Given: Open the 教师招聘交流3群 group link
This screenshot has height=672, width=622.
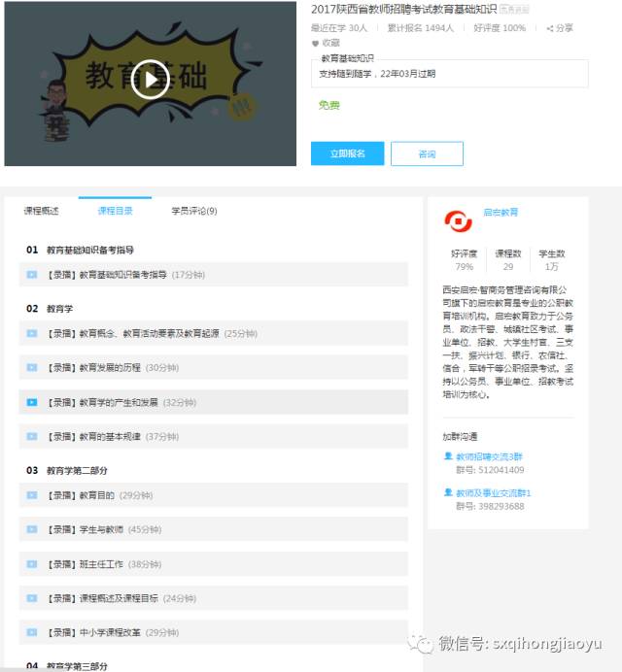Looking at the screenshot, I should click(x=489, y=456).
